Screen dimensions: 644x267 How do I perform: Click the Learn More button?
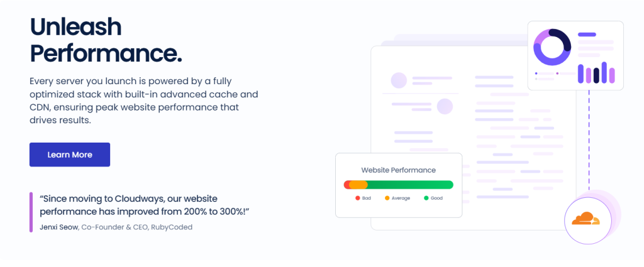tap(70, 155)
